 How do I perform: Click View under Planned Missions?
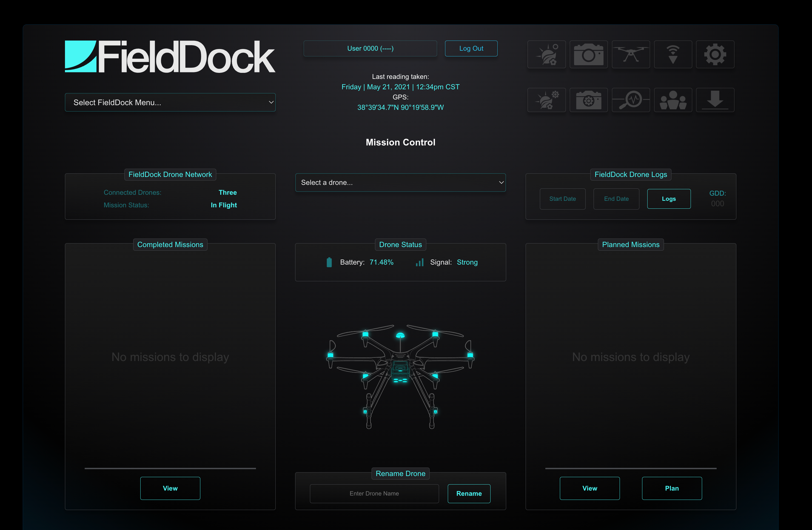point(589,488)
